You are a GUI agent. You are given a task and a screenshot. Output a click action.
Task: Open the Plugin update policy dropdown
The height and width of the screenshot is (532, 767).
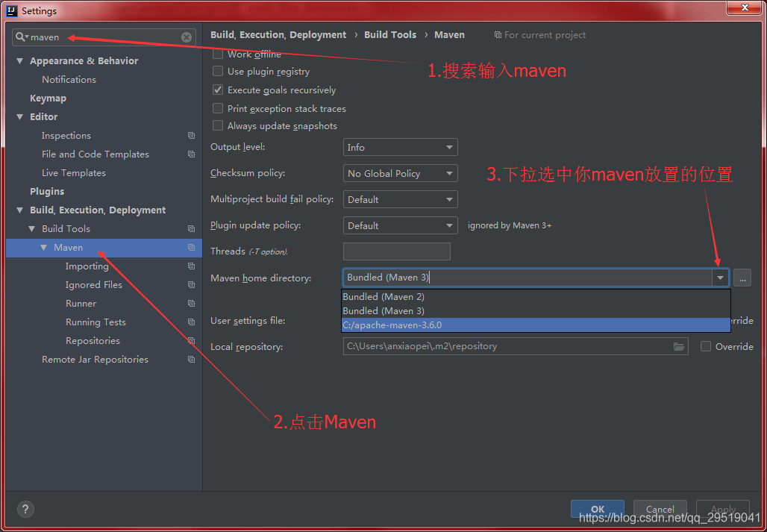coord(400,226)
